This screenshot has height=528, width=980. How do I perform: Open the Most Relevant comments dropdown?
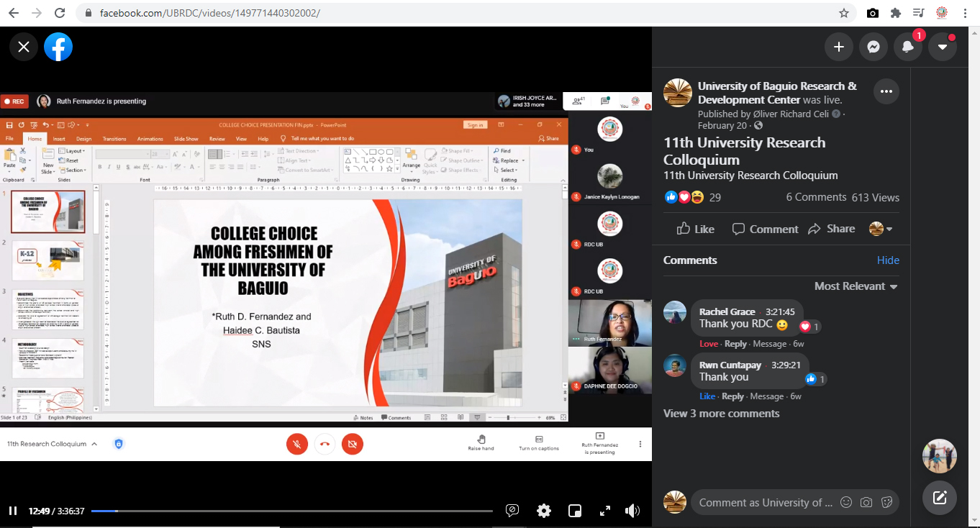click(x=856, y=286)
